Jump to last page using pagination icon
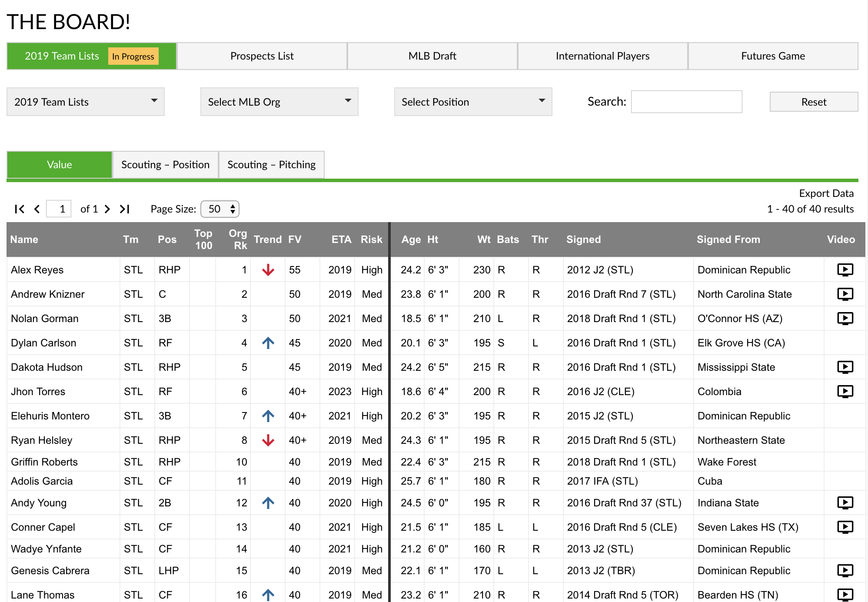The width and height of the screenshot is (868, 602). [125, 209]
